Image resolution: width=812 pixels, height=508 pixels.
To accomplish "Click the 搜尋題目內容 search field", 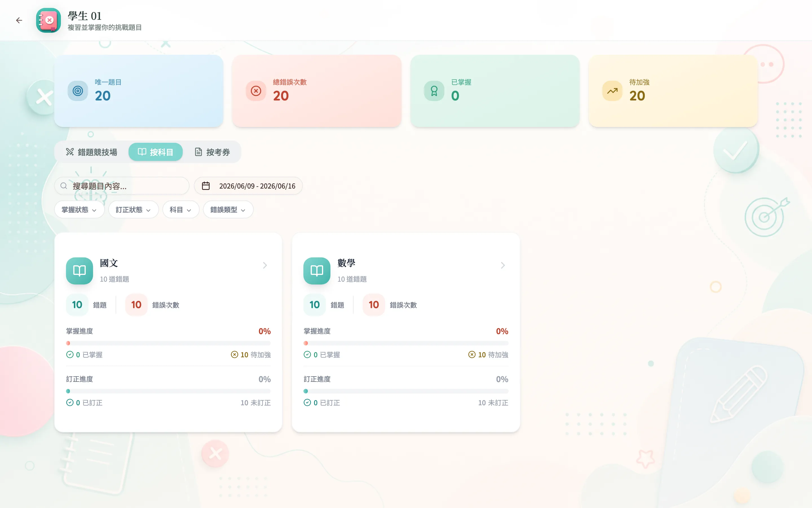I will coord(122,186).
